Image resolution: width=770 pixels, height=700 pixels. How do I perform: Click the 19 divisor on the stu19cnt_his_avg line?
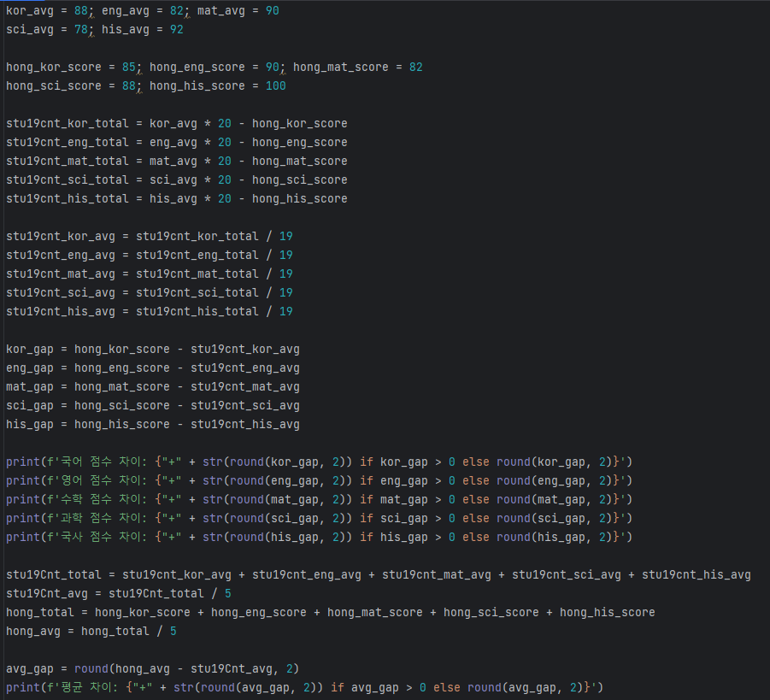285,312
